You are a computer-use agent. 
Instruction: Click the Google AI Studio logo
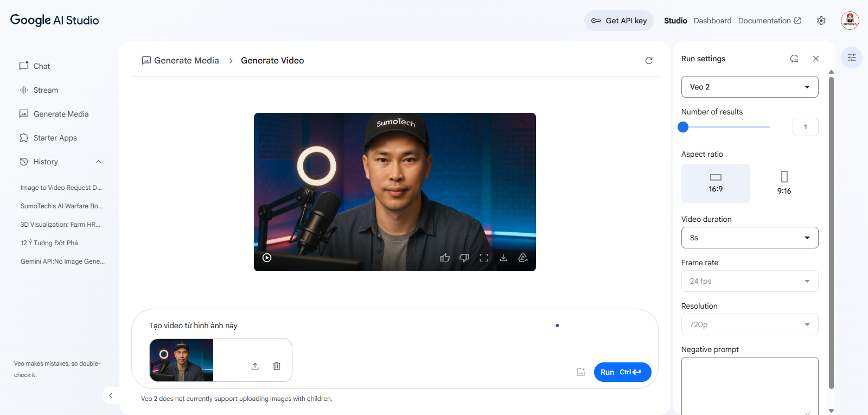(54, 20)
